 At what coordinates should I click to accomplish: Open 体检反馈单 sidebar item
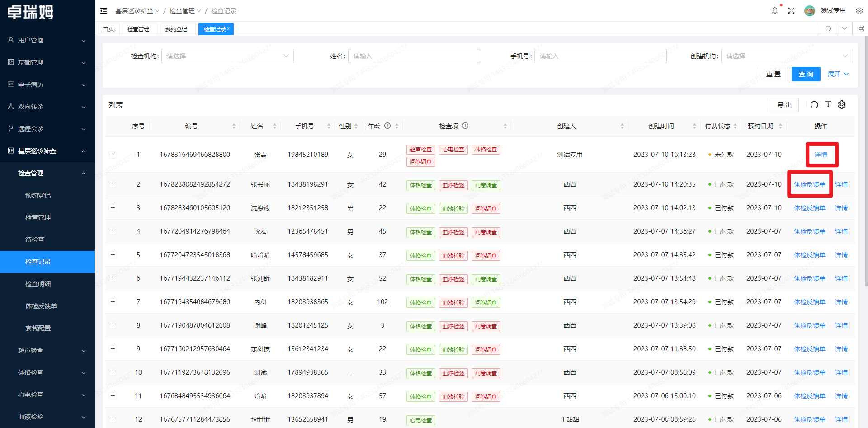click(x=47, y=306)
